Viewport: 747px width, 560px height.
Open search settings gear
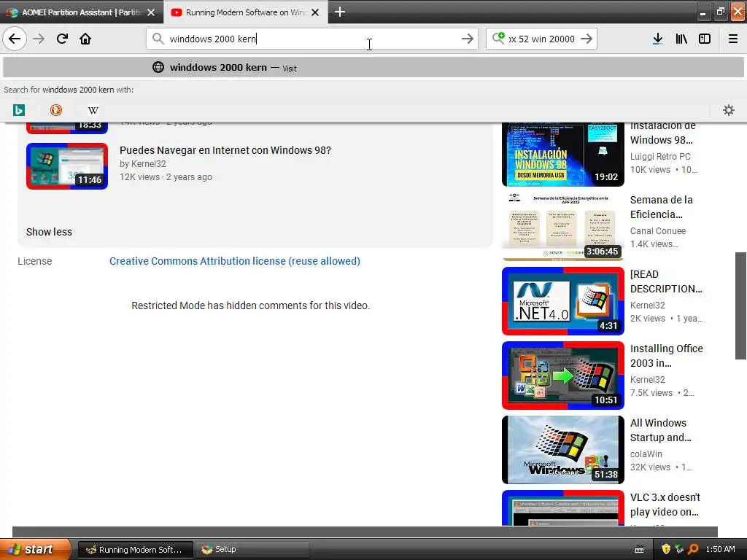[x=729, y=111]
